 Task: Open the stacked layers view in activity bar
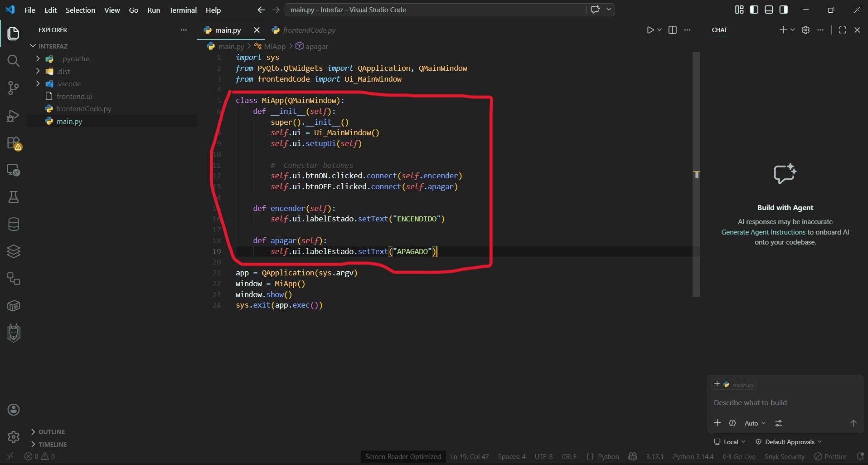(14, 251)
